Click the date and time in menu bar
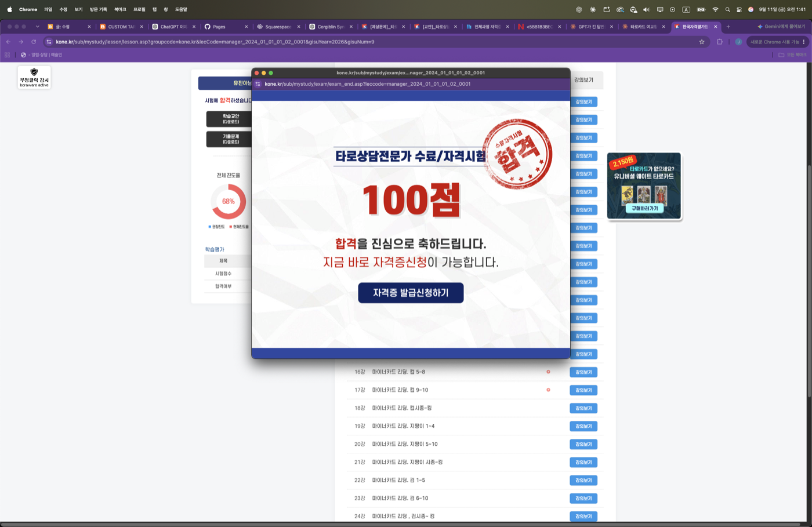The height and width of the screenshot is (527, 812). click(782, 9)
